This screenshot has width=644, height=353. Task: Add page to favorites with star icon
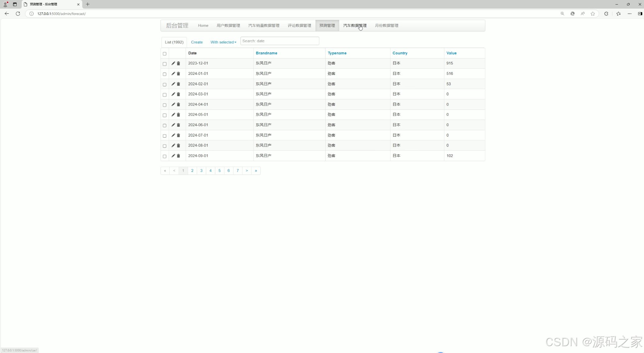(x=593, y=14)
